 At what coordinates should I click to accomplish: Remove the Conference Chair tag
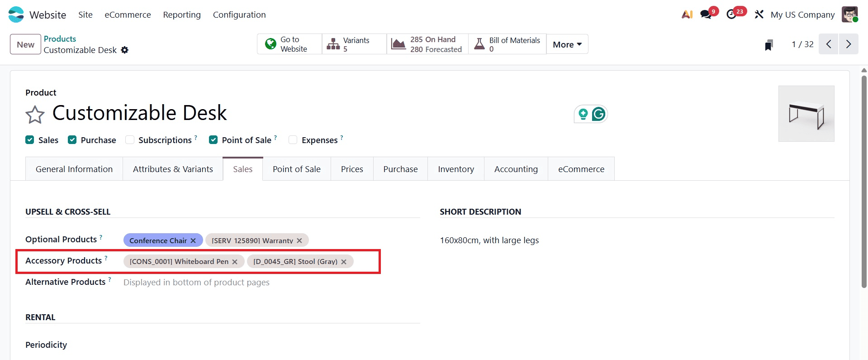193,240
